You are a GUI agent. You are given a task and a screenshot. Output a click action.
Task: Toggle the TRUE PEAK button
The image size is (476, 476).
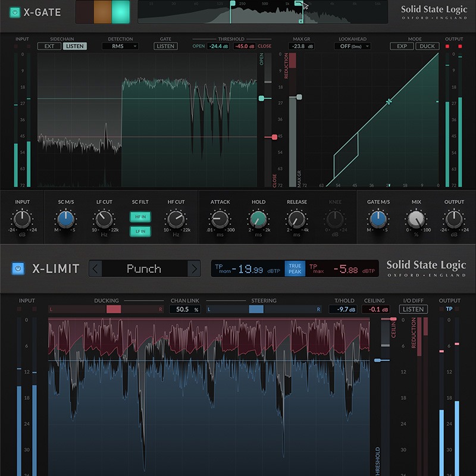295,268
